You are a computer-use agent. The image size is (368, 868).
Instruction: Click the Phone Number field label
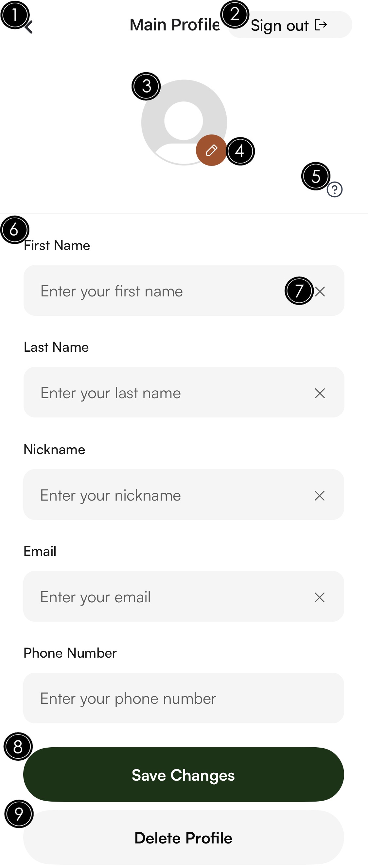point(70,653)
